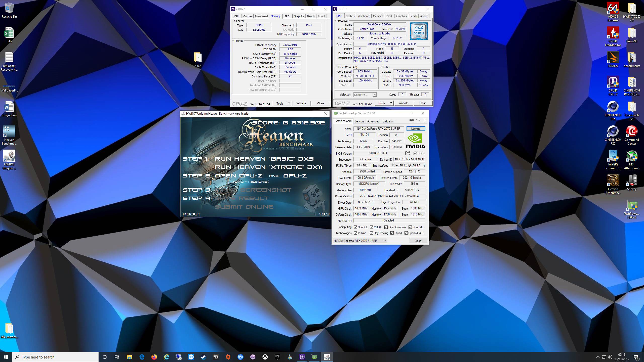Select the HWBOT Unigine desktop shortcut
This screenshot has height=362, width=644.
[9, 160]
